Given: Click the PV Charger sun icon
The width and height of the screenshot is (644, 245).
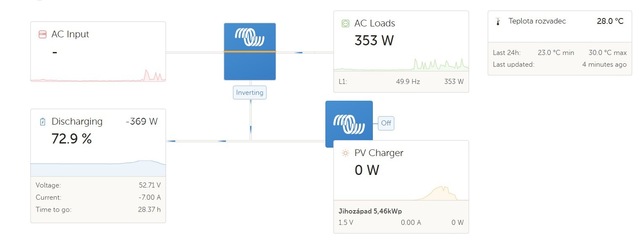Looking at the screenshot, I should tap(346, 153).
